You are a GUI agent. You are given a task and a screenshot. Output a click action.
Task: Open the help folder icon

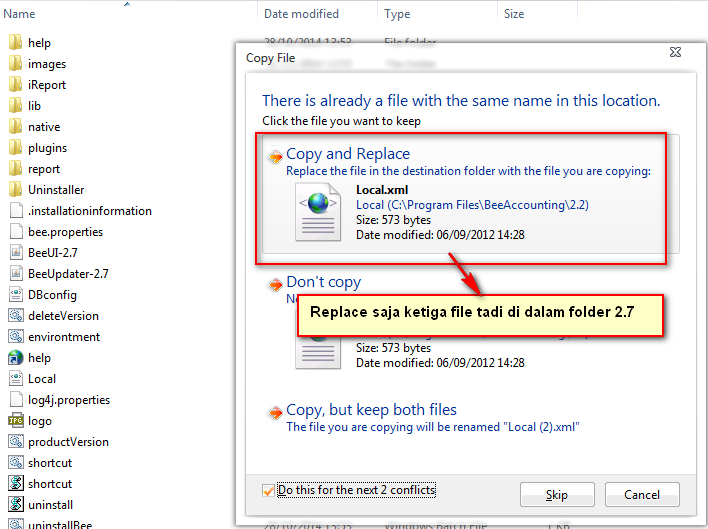15,42
